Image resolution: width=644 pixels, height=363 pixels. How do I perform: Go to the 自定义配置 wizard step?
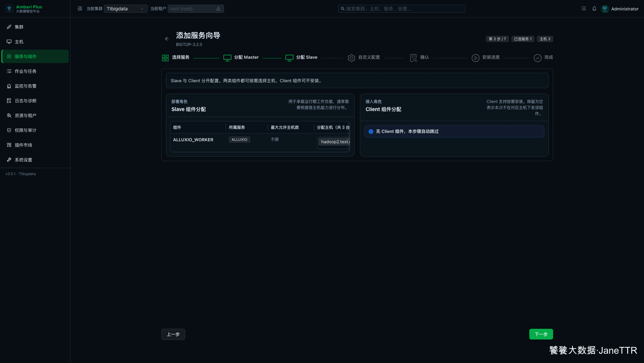click(x=369, y=57)
